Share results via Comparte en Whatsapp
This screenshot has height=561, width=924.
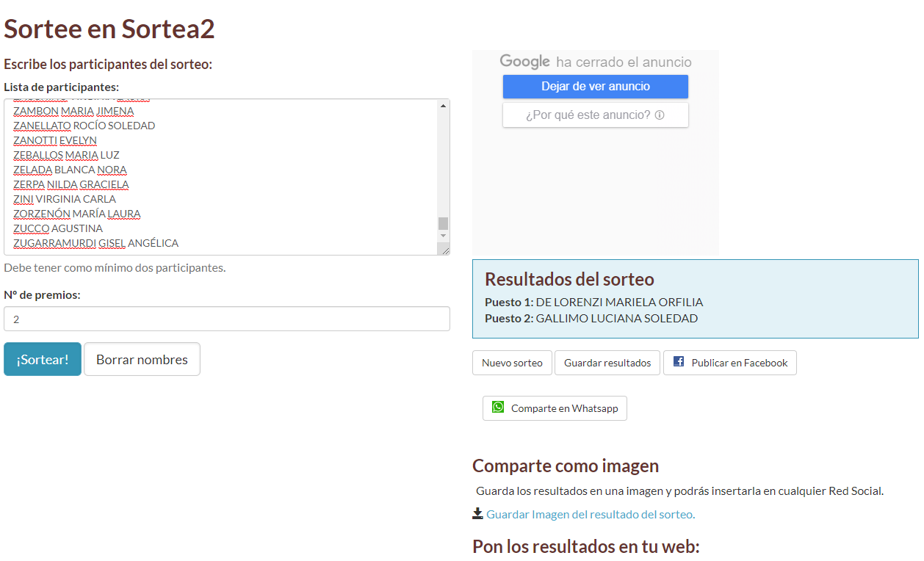pyautogui.click(x=555, y=408)
